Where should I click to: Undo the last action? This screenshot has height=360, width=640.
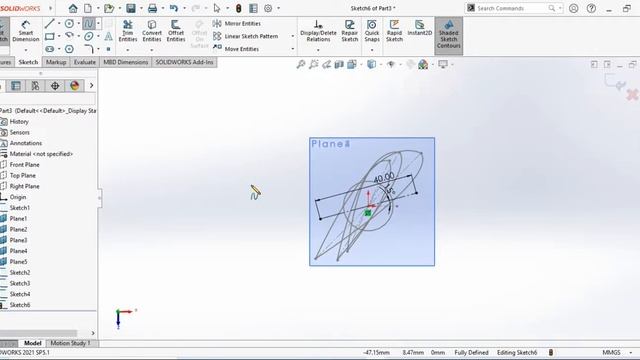point(174,8)
